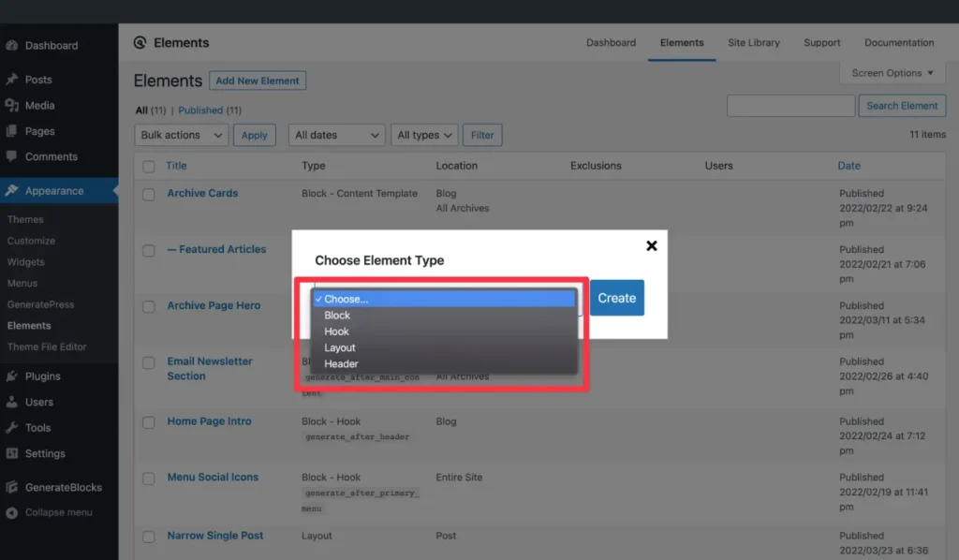The width and height of the screenshot is (959, 560).
Task: Select the Choose... option in dropdown
Action: [x=444, y=299]
